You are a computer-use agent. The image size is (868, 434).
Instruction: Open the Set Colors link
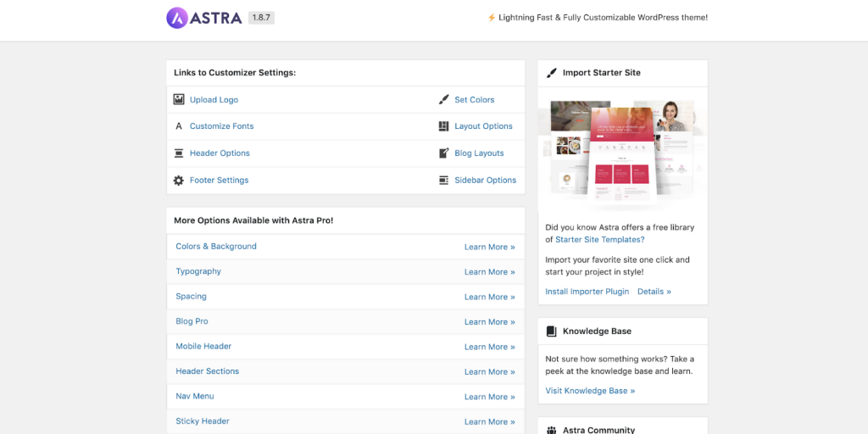tap(475, 100)
